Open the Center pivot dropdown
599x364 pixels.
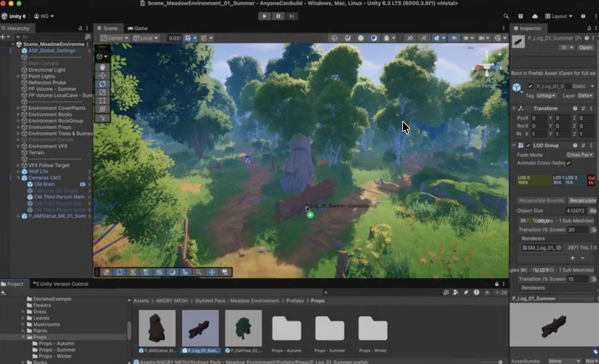coord(114,38)
